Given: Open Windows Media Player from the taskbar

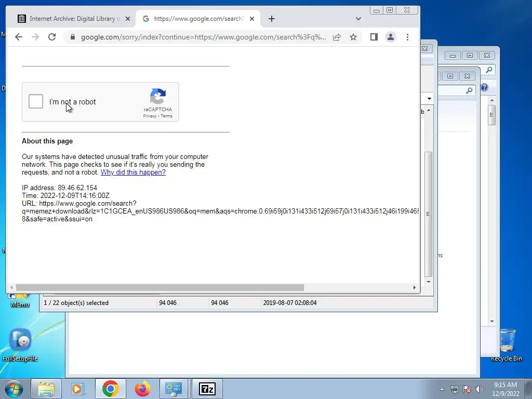Looking at the screenshot, I should click(78, 389).
